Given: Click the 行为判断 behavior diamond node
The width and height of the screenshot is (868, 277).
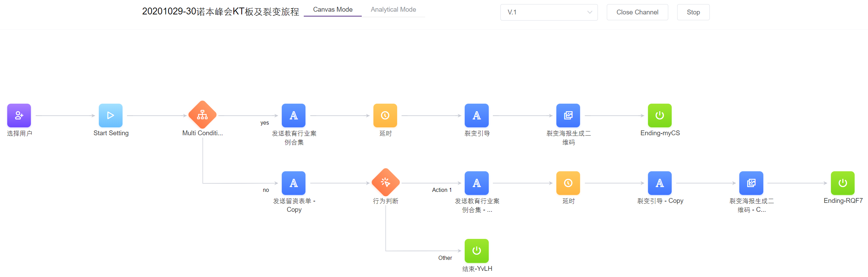Looking at the screenshot, I should point(385,183).
